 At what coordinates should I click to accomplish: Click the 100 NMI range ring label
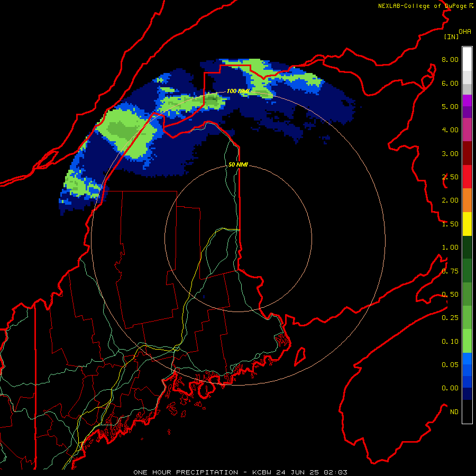pyautogui.click(x=238, y=91)
